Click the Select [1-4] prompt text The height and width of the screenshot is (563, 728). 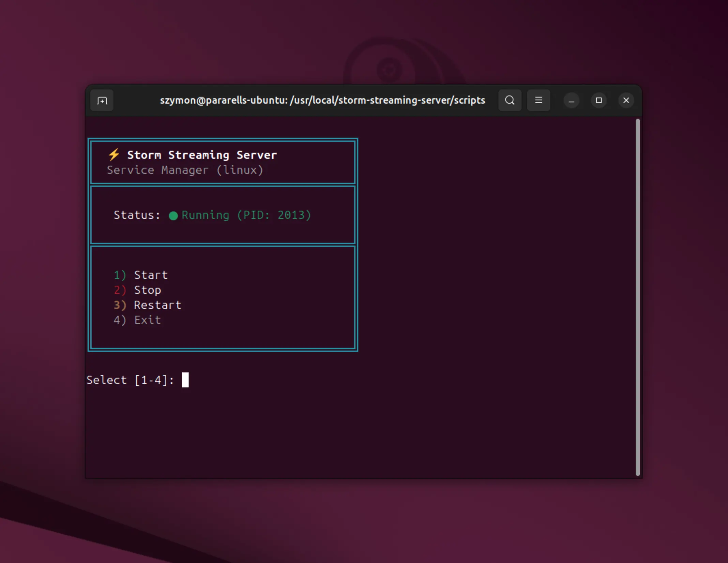(x=130, y=380)
